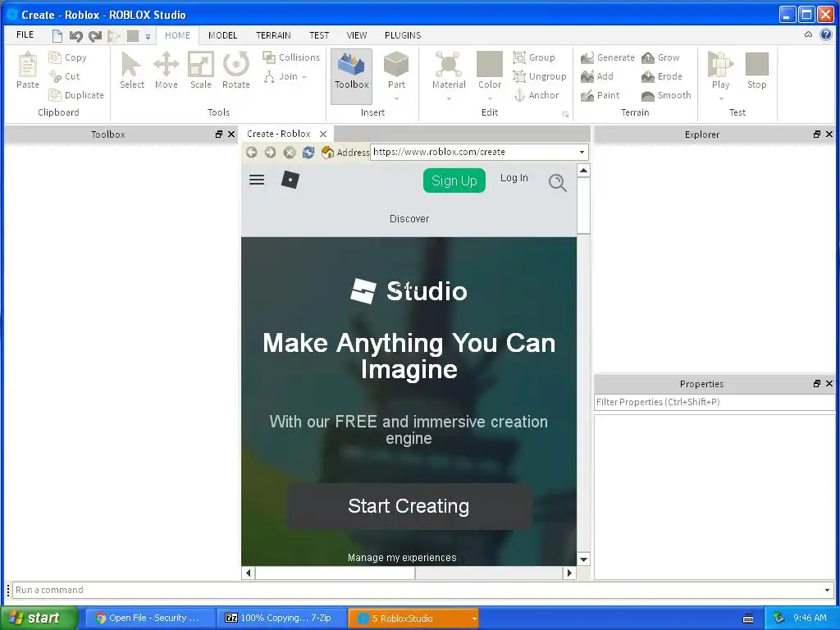Expand the Play dropdown arrow
Image resolution: width=840 pixels, height=630 pixels.
(721, 98)
